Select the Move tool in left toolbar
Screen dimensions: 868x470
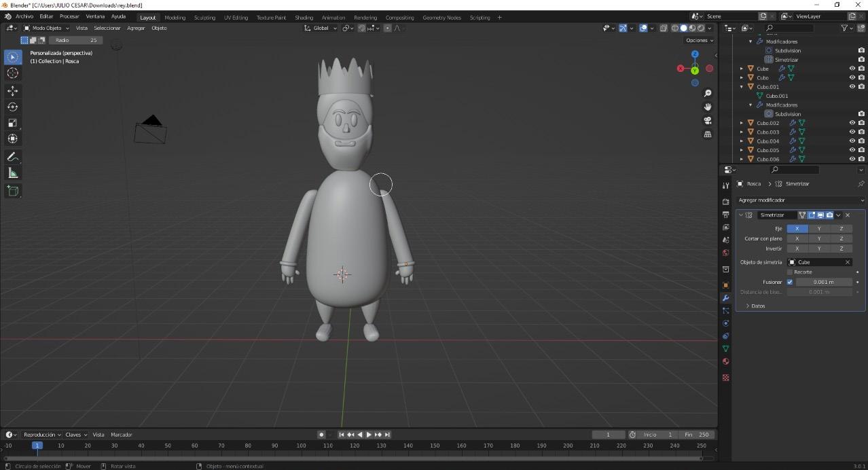[x=12, y=90]
